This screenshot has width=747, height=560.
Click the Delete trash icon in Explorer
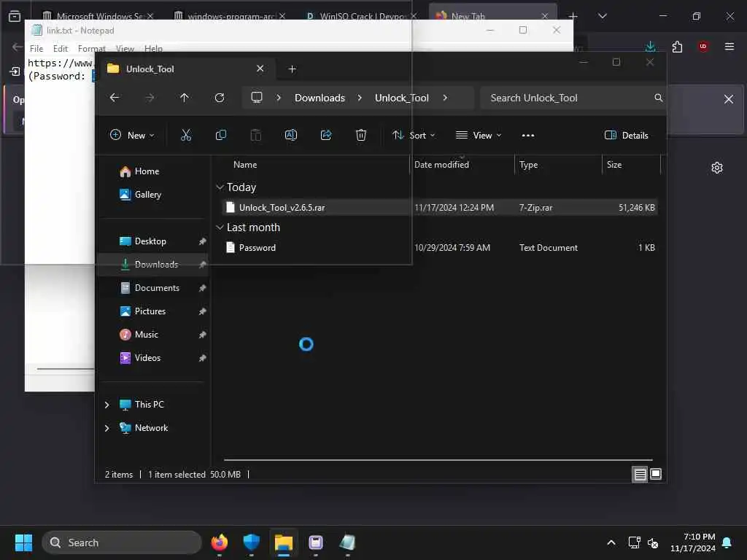tap(361, 135)
